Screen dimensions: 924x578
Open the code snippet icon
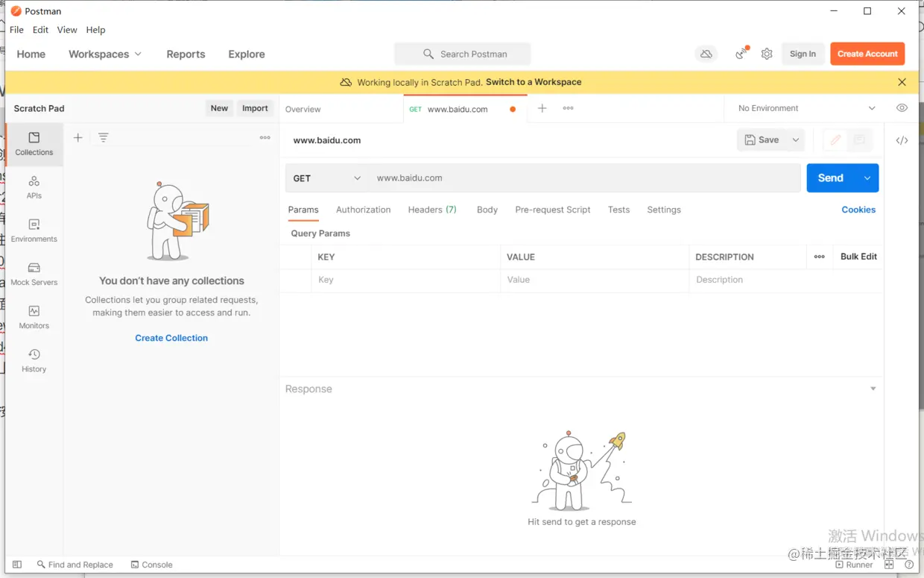pos(902,140)
